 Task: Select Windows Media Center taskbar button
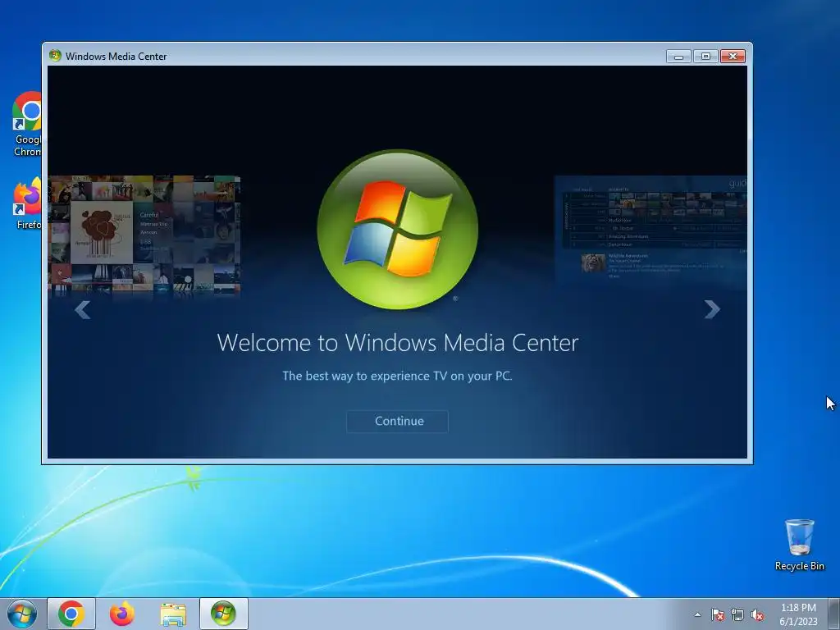point(223,614)
